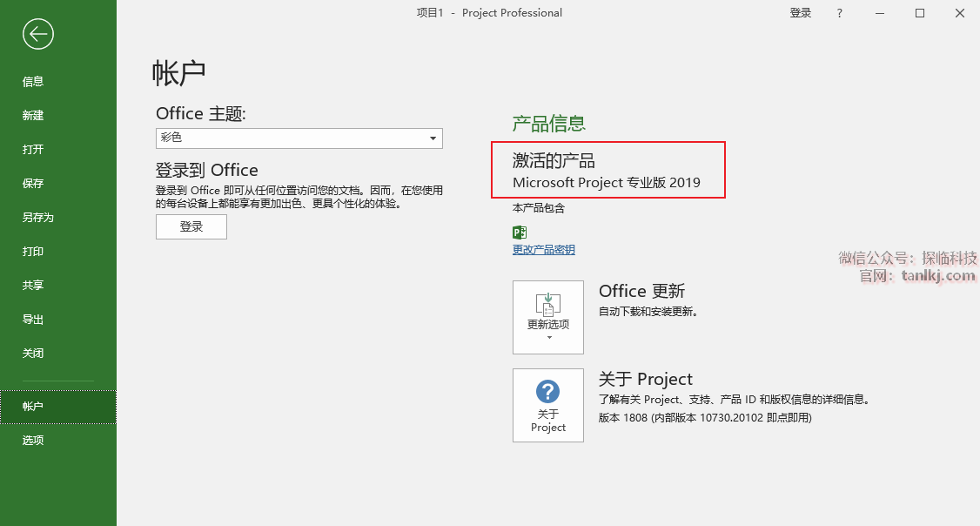Click the 自动下载和安装更新 text
The width and height of the screenshot is (980, 526).
pos(648,312)
